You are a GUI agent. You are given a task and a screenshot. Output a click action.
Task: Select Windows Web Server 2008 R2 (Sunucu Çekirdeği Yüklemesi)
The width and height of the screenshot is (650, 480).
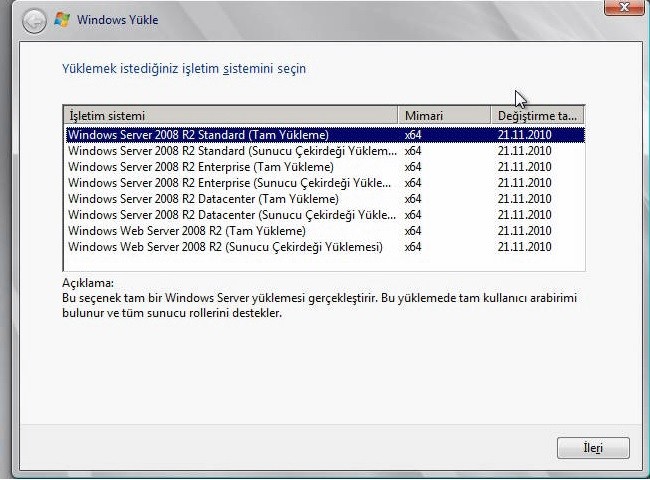pyautogui.click(x=324, y=247)
